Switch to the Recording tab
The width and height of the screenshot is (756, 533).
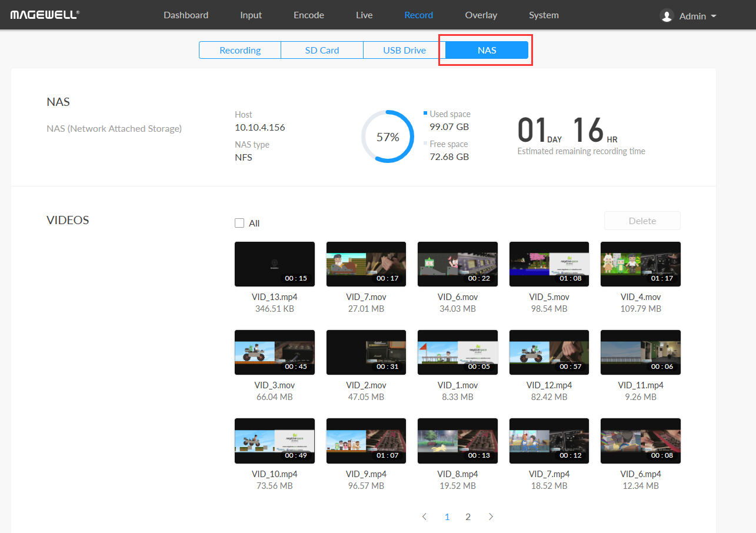click(240, 50)
